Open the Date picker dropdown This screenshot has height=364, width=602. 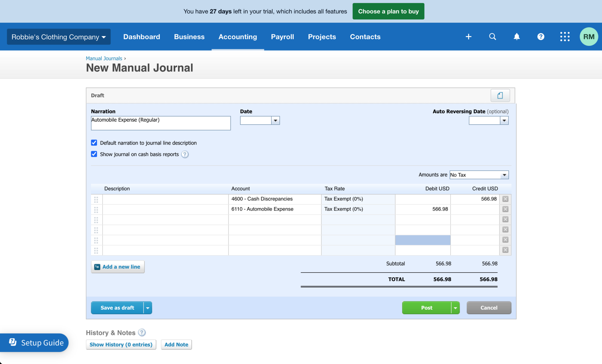tap(275, 120)
